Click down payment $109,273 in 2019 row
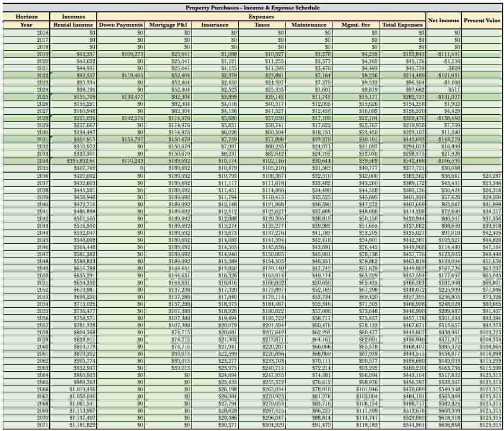Viewport: 504px width, 431px height. pos(120,55)
